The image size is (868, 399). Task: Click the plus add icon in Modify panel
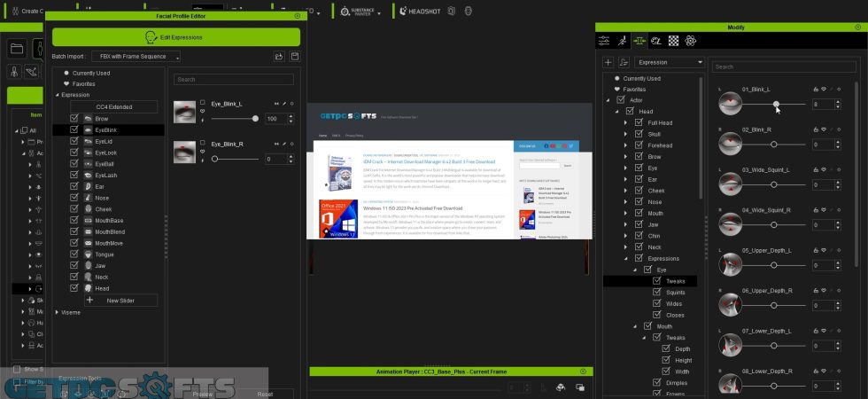(x=608, y=63)
